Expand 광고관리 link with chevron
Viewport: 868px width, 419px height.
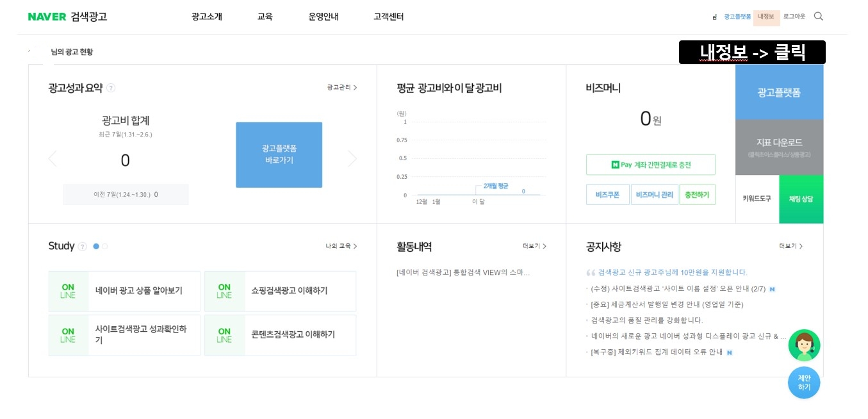click(342, 87)
